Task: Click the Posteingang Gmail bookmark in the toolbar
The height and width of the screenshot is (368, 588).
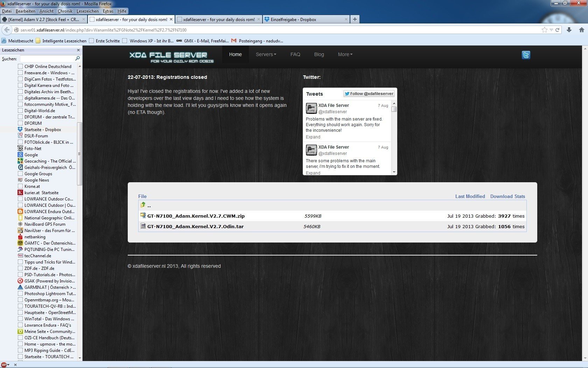Action: [257, 41]
